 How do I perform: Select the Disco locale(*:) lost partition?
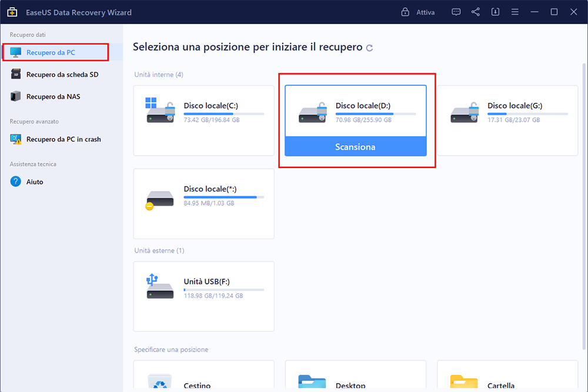point(203,203)
